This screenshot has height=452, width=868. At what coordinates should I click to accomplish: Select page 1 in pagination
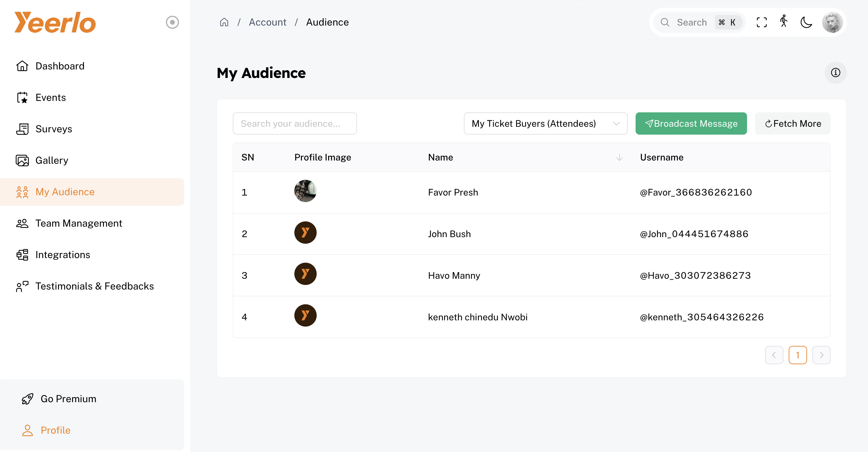coord(798,355)
